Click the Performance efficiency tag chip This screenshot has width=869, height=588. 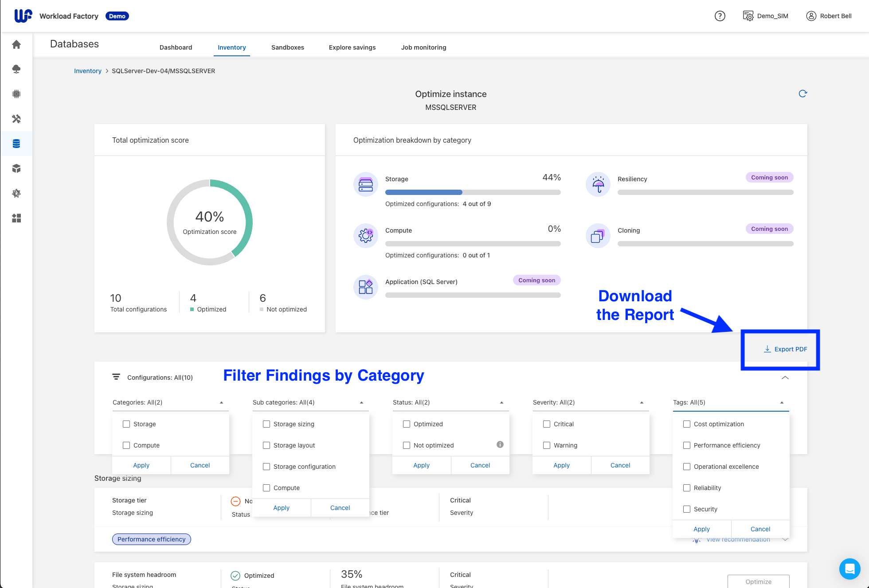click(151, 539)
